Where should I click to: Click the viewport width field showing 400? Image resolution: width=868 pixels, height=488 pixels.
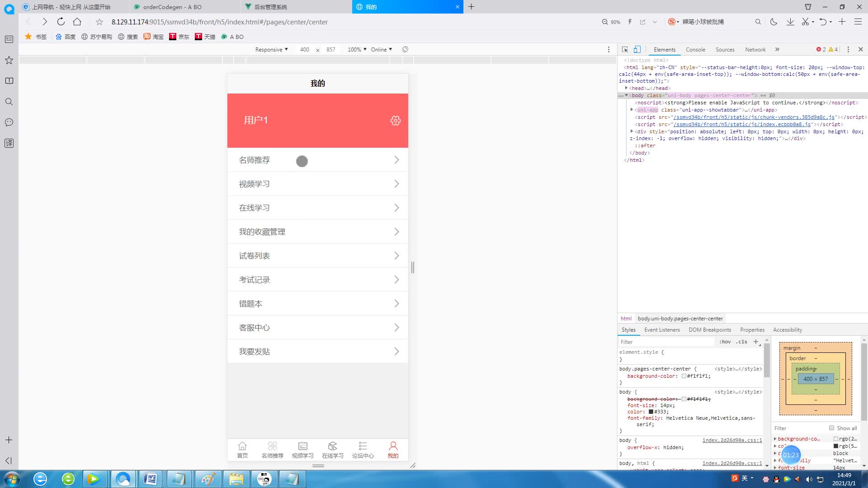[304, 50]
